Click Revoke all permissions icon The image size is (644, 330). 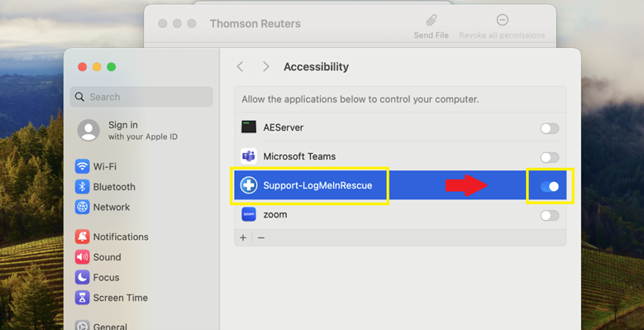click(503, 20)
